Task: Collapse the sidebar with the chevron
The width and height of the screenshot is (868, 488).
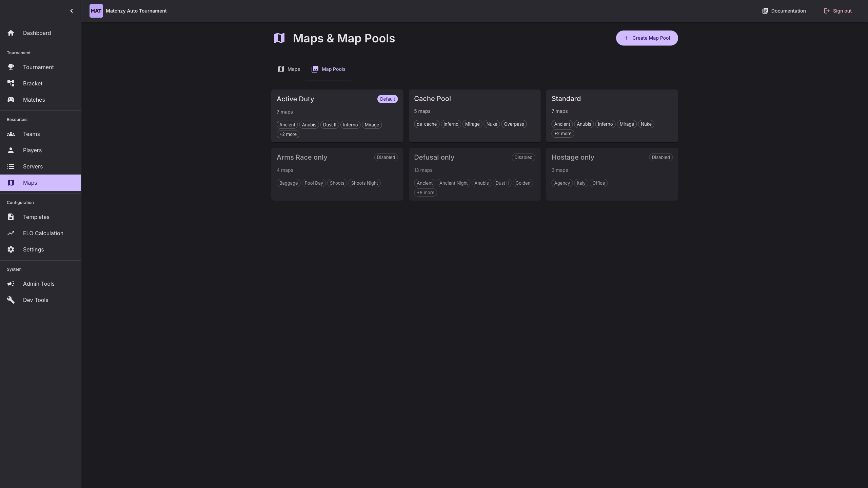Action: (72, 11)
